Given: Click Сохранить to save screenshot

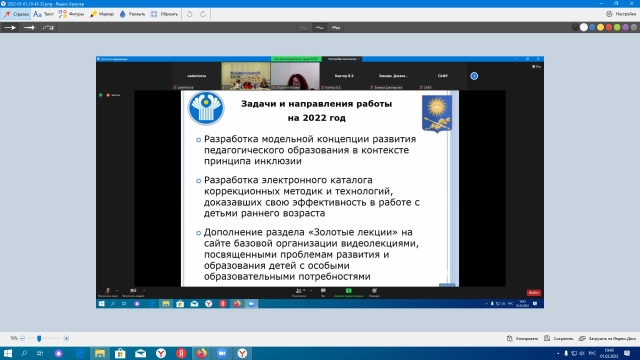Looking at the screenshot, I should click(559, 338).
